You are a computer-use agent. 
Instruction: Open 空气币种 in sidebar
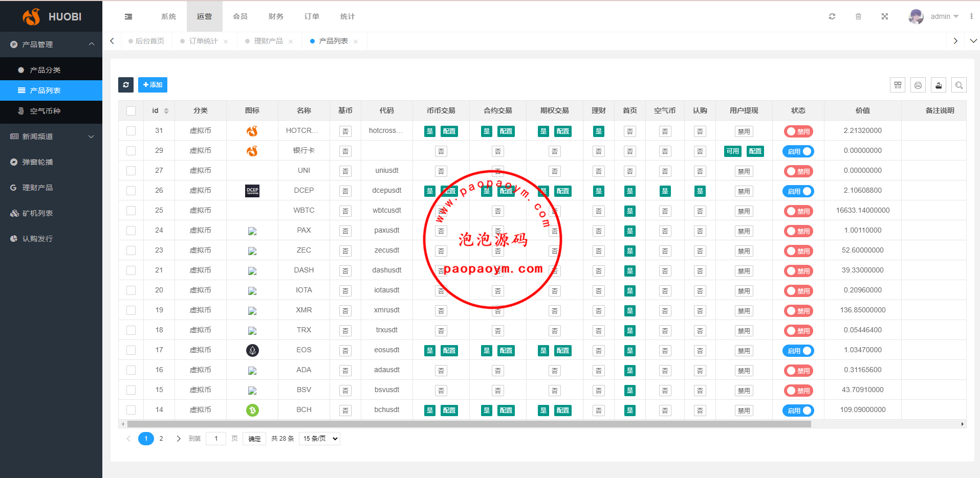click(51, 111)
